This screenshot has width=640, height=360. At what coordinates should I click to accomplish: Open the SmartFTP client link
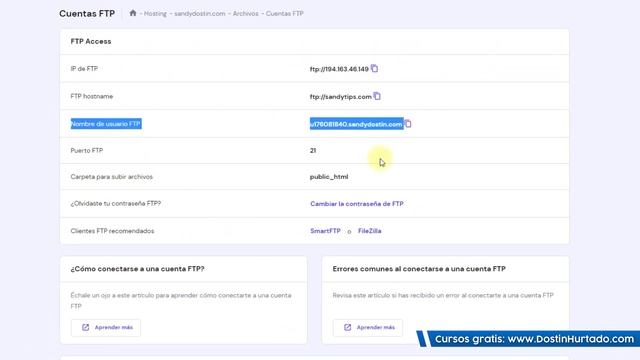325,231
